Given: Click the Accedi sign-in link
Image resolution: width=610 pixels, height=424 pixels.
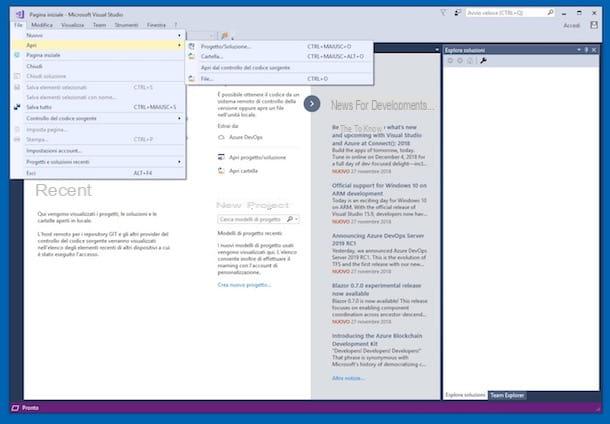Looking at the screenshot, I should coord(571,25).
